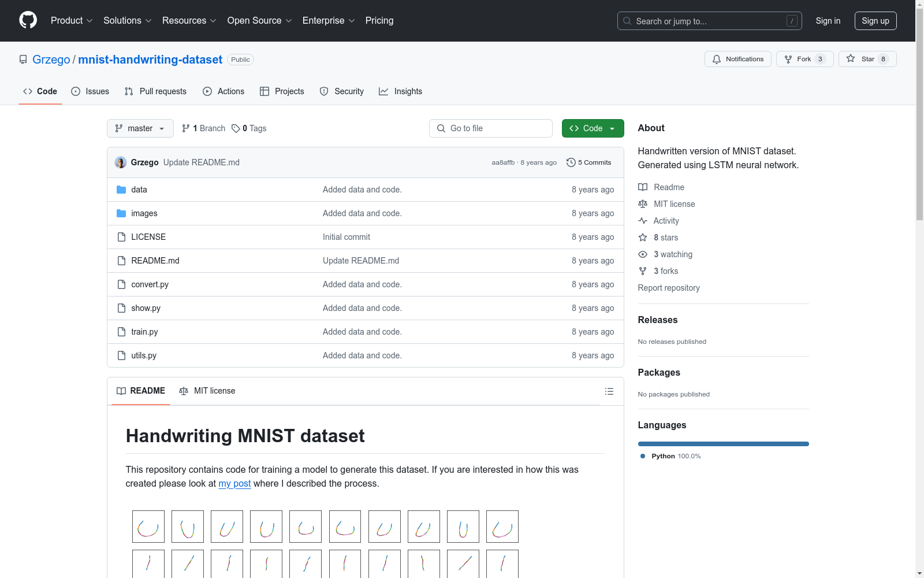Switch to the Actions tab
This screenshot has width=924, height=578.
[x=223, y=91]
